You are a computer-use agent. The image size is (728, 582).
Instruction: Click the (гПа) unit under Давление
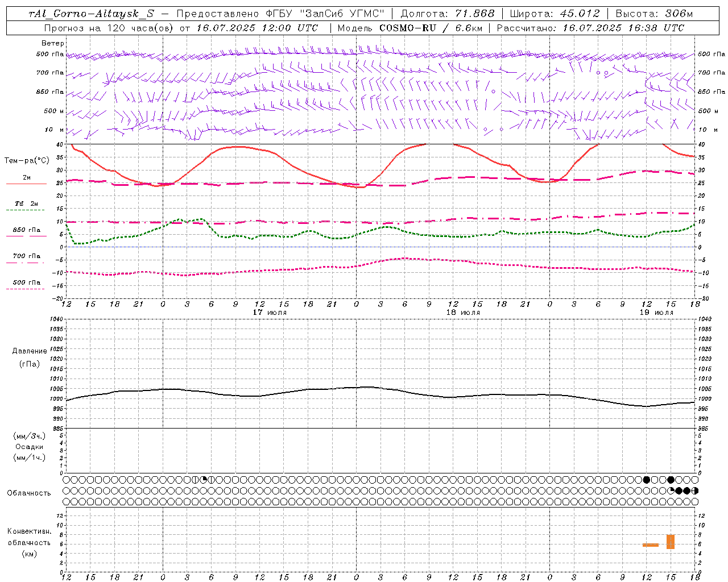[x=29, y=364]
